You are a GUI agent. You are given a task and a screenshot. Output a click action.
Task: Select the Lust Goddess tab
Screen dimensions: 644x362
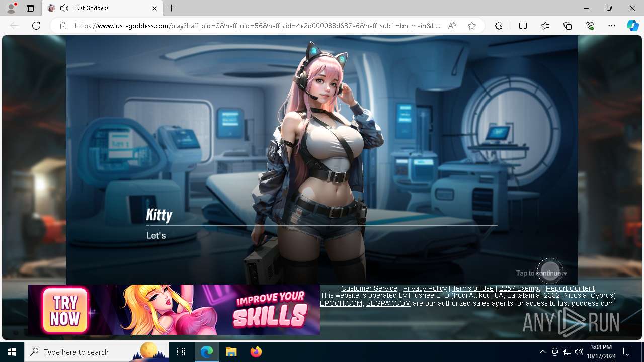(102, 8)
